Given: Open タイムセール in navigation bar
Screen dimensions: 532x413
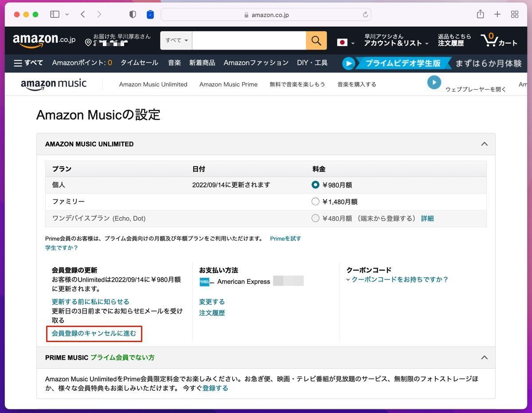Looking at the screenshot, I should point(139,63).
